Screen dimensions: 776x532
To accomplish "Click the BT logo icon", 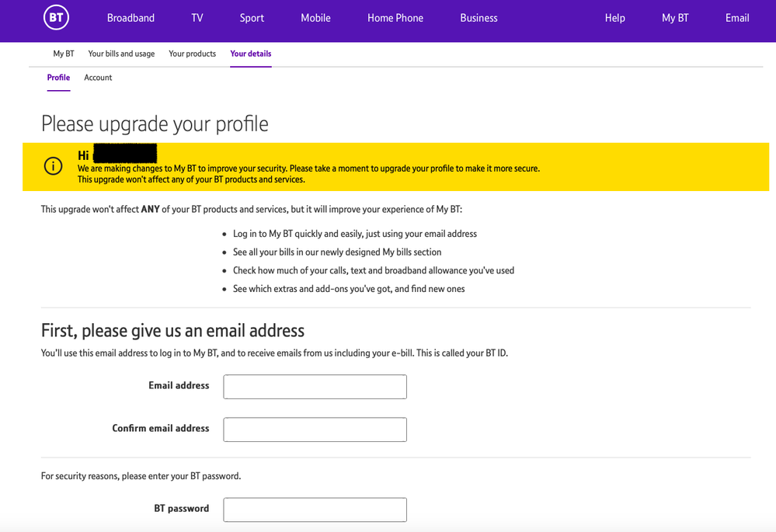I will click(x=57, y=18).
